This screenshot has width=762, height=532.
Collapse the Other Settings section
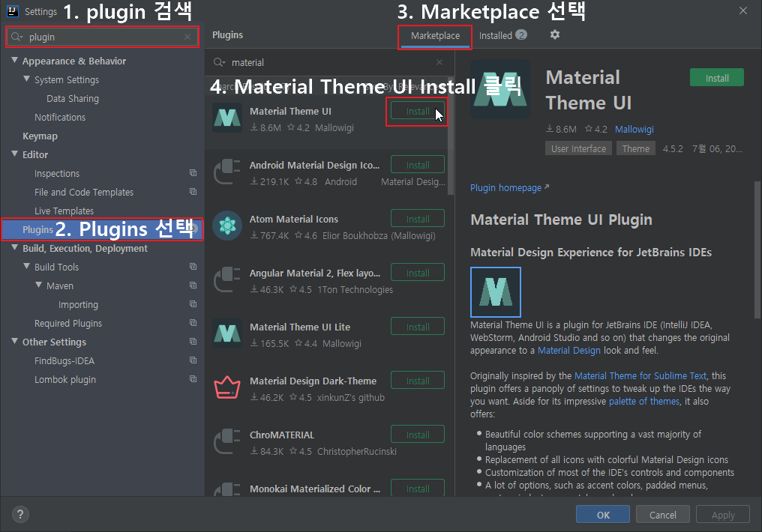[14, 341]
